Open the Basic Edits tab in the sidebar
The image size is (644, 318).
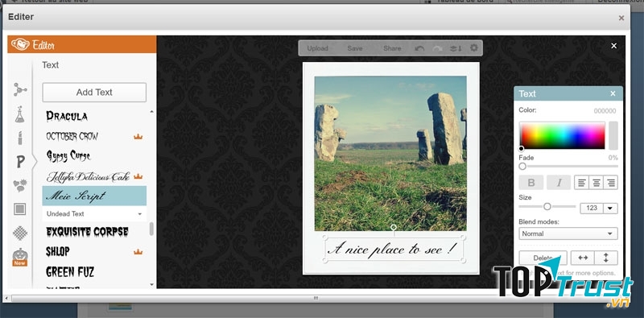pyautogui.click(x=19, y=89)
